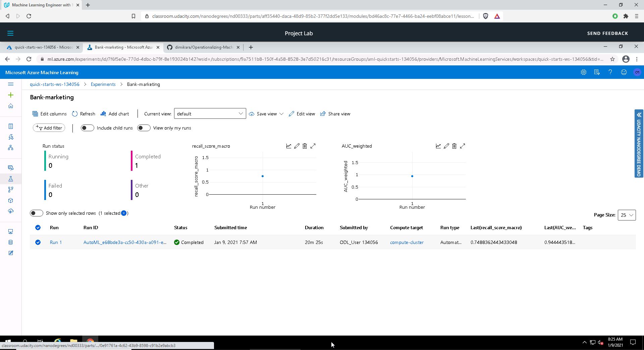Open Data Labeling from the sidebar
Image resolution: width=644 pixels, height=350 pixels.
point(11,253)
